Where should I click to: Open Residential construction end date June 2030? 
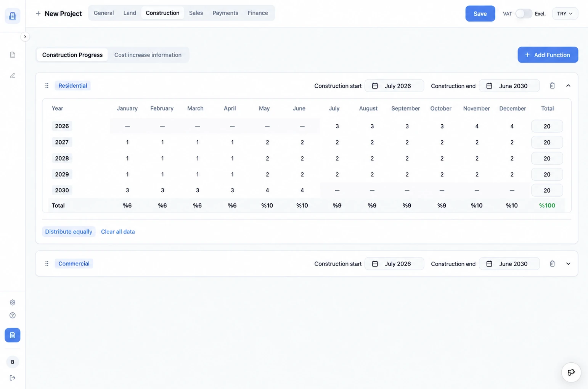coord(509,86)
